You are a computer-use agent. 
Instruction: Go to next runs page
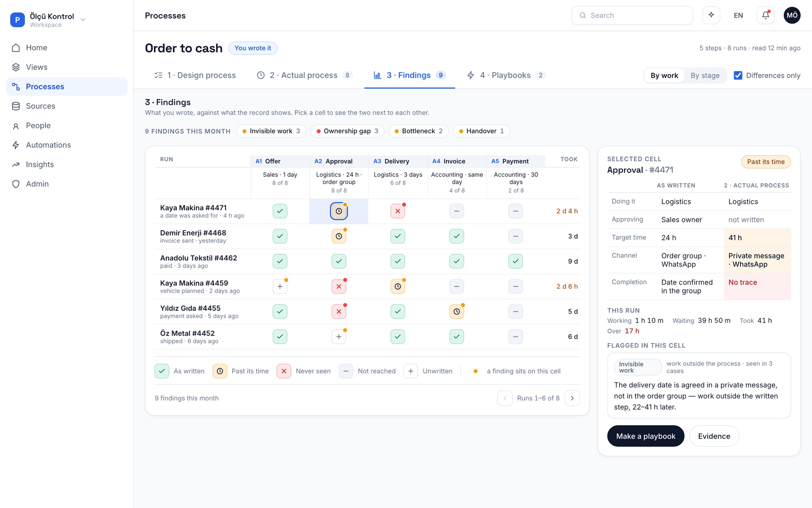(x=572, y=398)
